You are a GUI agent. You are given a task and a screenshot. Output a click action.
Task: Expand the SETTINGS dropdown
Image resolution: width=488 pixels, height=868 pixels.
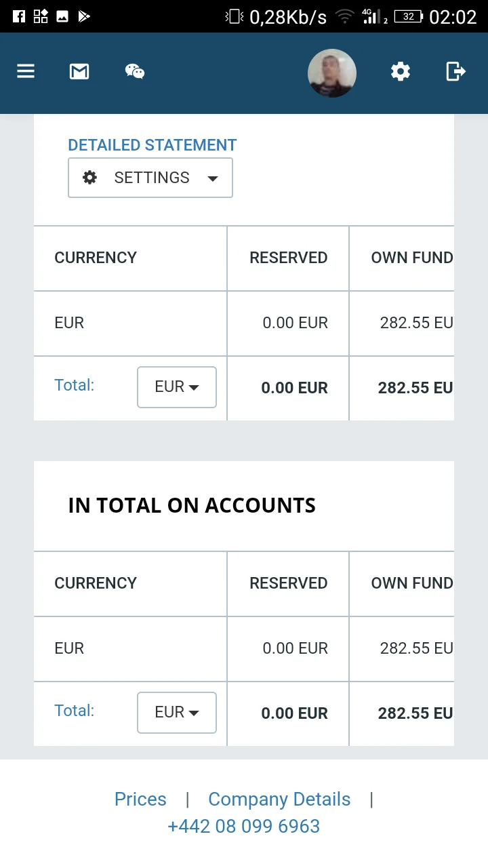coord(150,178)
